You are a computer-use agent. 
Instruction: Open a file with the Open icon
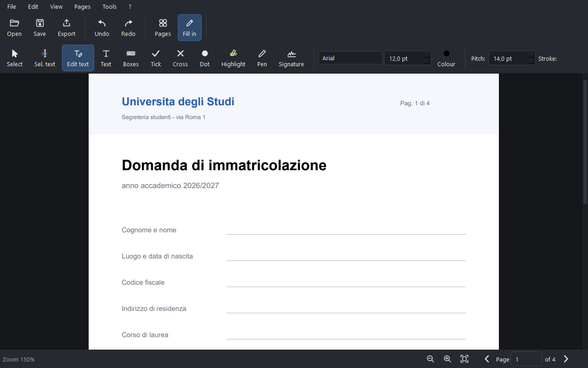tap(14, 28)
